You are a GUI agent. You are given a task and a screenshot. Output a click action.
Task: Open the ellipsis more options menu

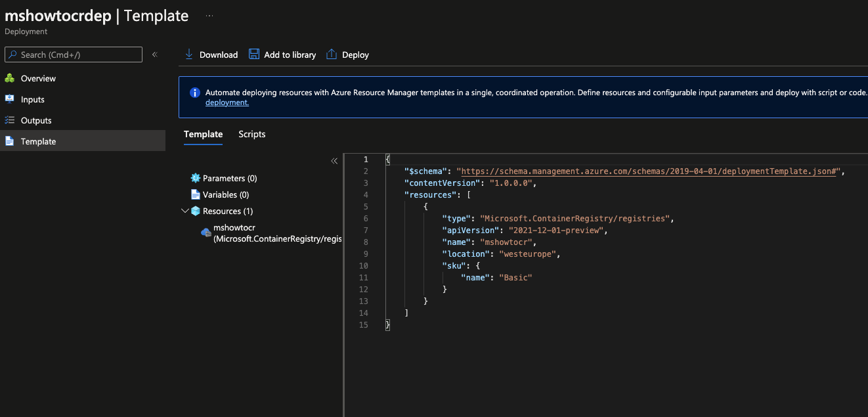pyautogui.click(x=209, y=15)
